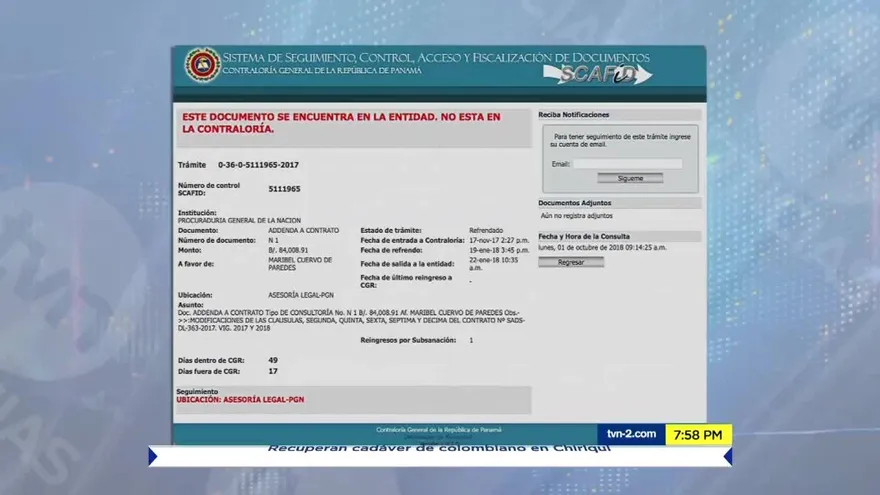
Task: Select trámite number 0-36-0-5111965-2017
Action: pyautogui.click(x=258, y=165)
